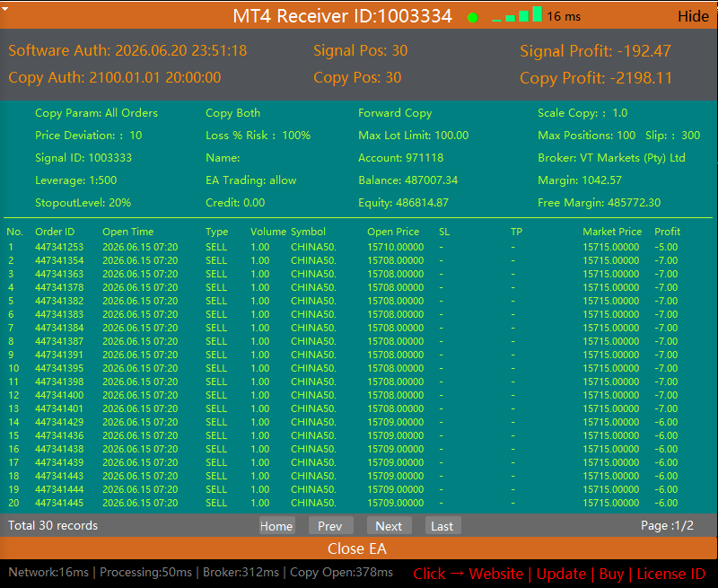Go to Prev page of records
Screen dimensions: 718x588
[x=330, y=526]
